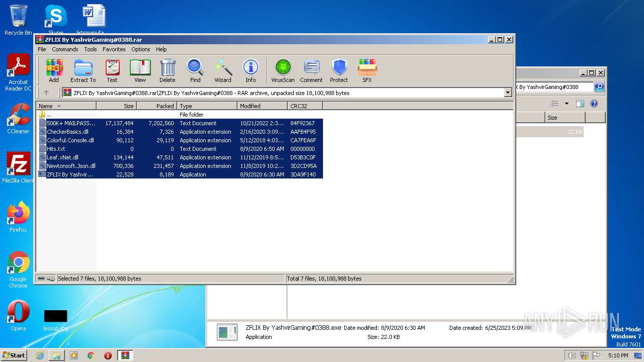Open Recycle Bin desktop icon

pos(18,20)
